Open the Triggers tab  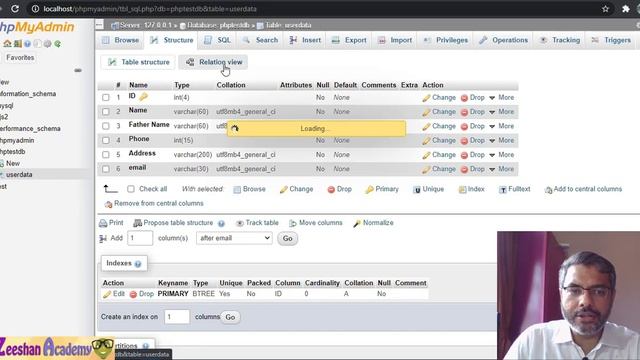[x=611, y=40]
